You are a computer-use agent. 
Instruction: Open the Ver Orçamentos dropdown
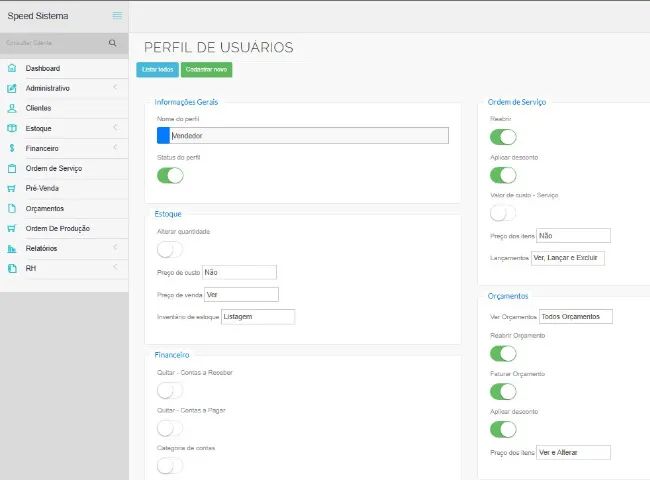click(x=574, y=316)
